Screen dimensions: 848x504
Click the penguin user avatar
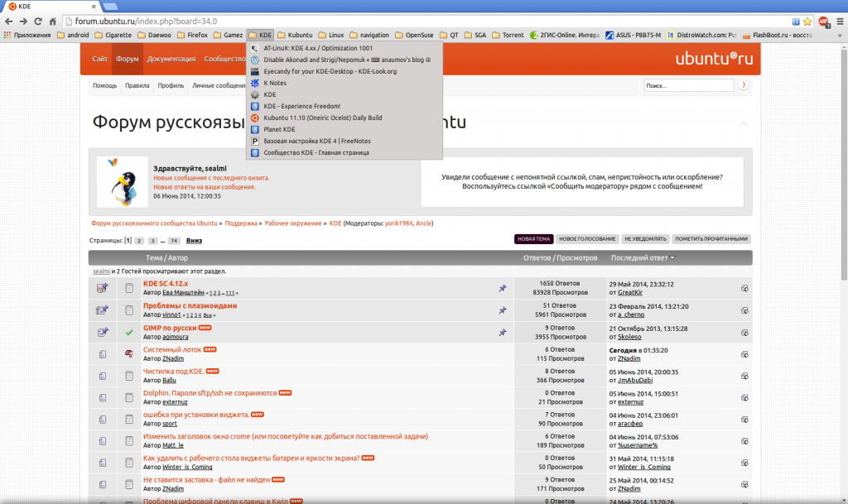click(x=123, y=182)
